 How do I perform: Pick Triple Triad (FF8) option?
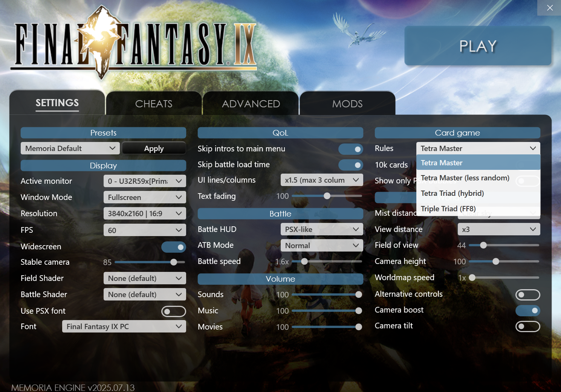pyautogui.click(x=478, y=209)
